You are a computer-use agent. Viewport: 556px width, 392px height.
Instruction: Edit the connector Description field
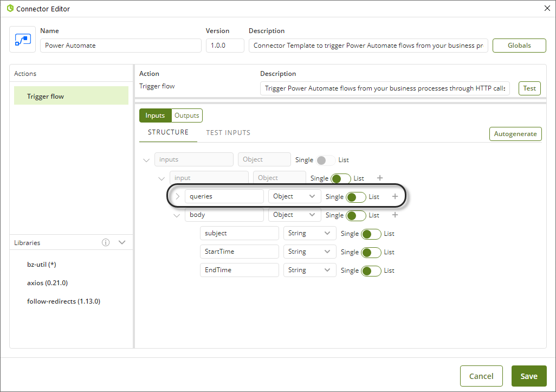tap(368, 46)
